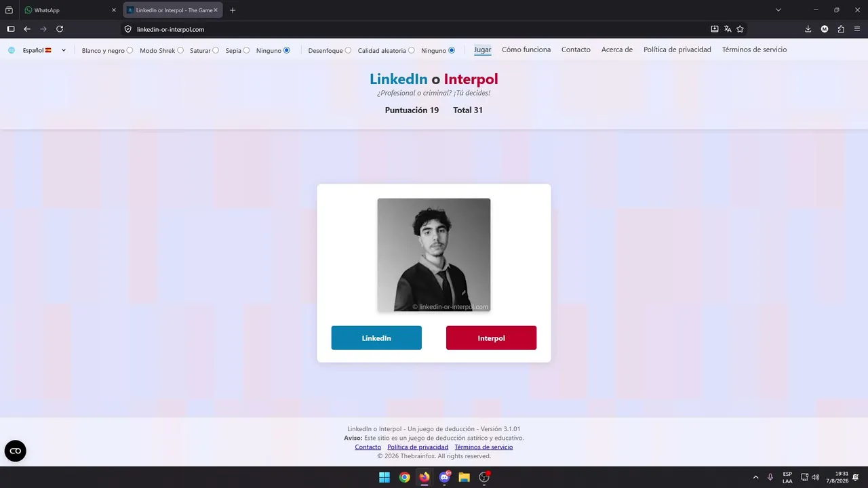
Task: Show hidden system tray icons
Action: coord(755,477)
